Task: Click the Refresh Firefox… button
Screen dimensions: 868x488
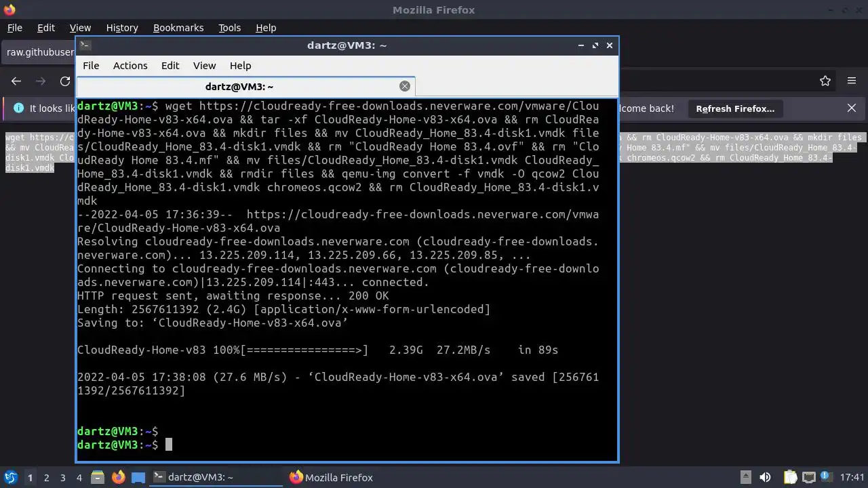Action: pyautogui.click(x=735, y=108)
